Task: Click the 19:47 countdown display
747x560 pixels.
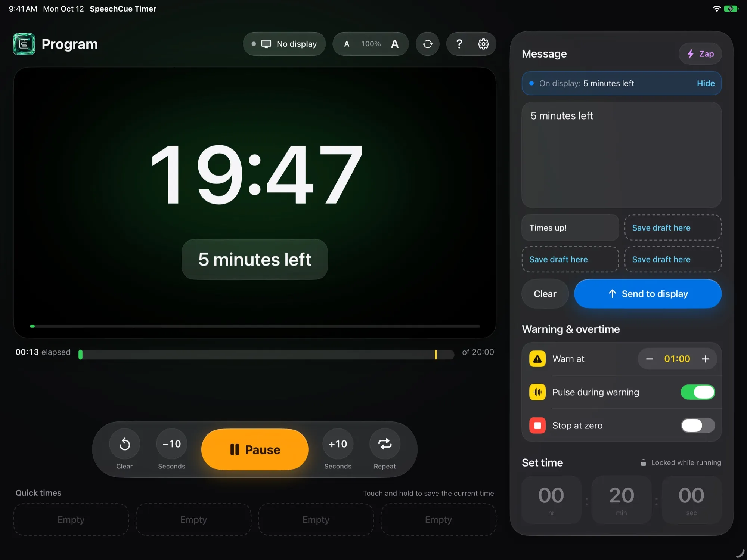Action: [257, 174]
